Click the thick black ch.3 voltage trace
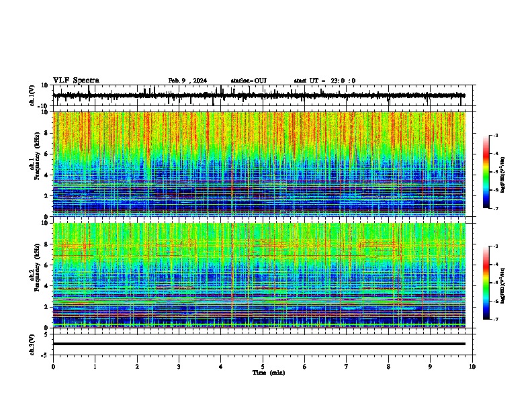532x411 pixels. [259, 344]
